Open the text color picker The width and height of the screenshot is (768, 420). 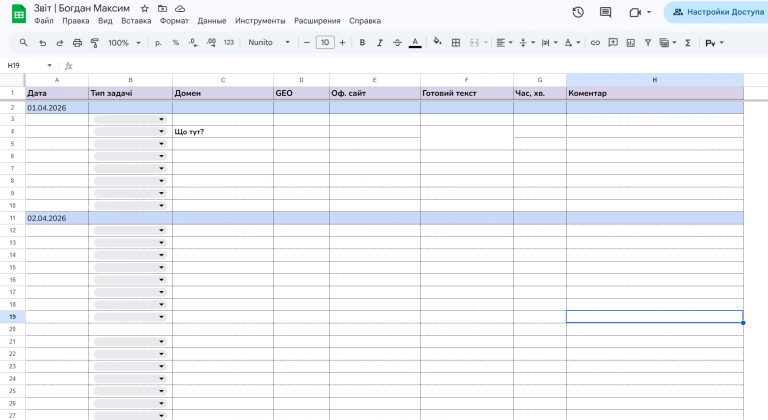coord(415,43)
